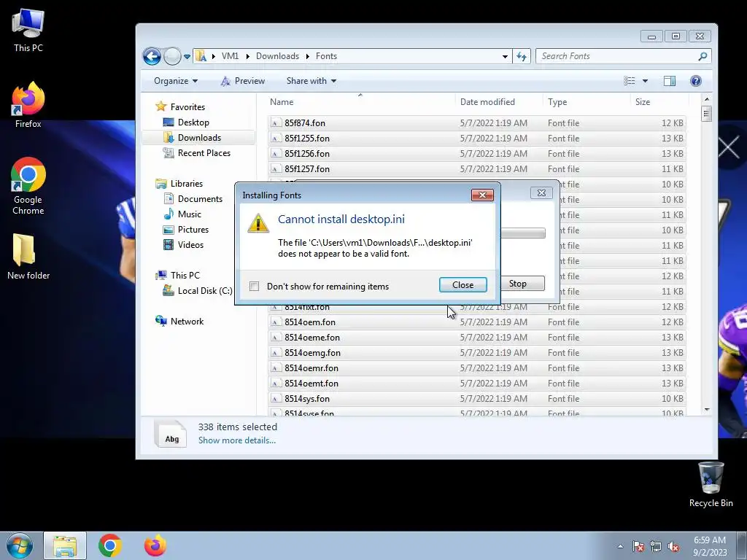
Task: Click Show more details link
Action: click(237, 440)
